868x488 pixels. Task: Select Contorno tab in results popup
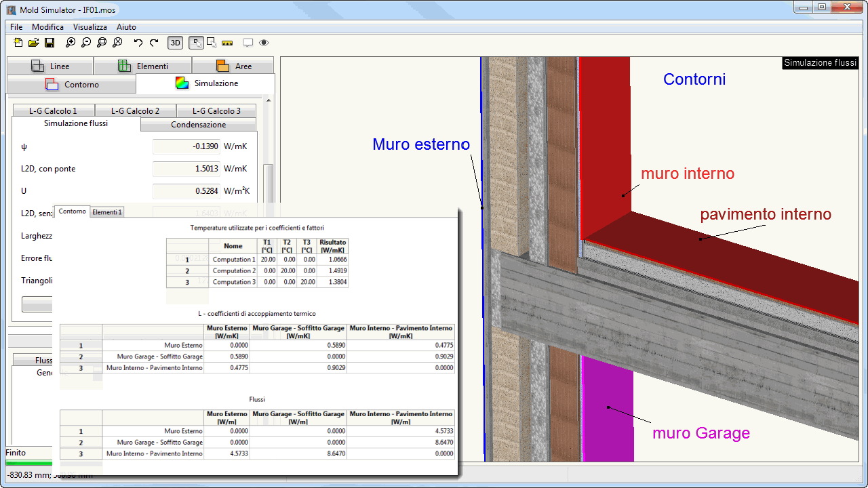tap(72, 211)
